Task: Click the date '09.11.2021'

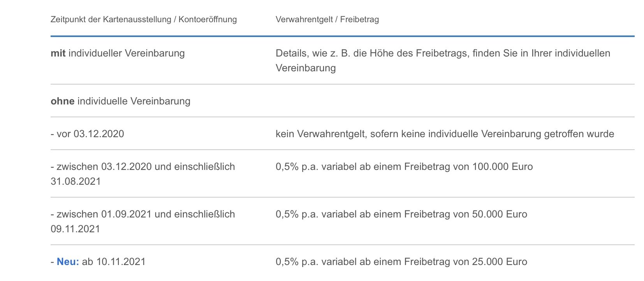Action: pos(75,229)
